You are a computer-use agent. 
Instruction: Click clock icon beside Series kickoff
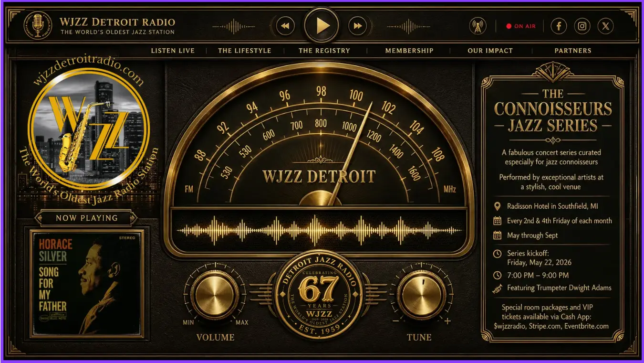pos(498,254)
